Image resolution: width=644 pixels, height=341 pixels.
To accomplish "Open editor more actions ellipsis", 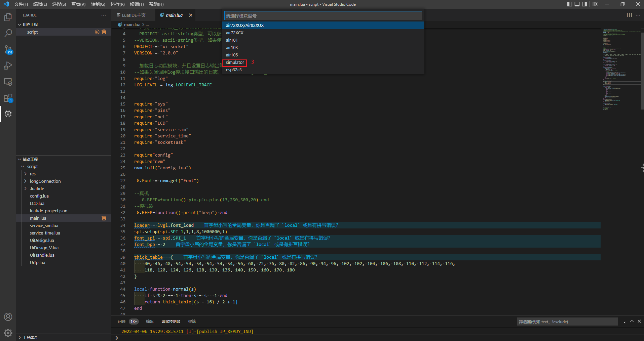I will point(638,15).
